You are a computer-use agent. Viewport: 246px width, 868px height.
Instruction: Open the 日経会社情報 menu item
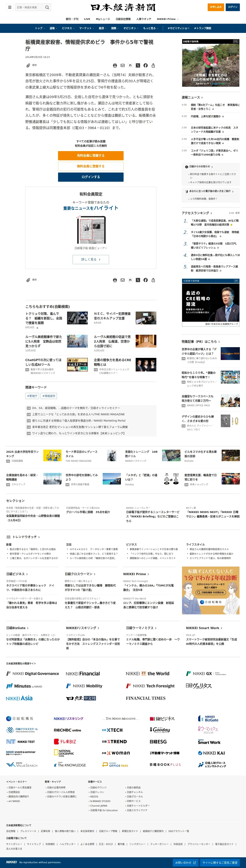(x=123, y=19)
